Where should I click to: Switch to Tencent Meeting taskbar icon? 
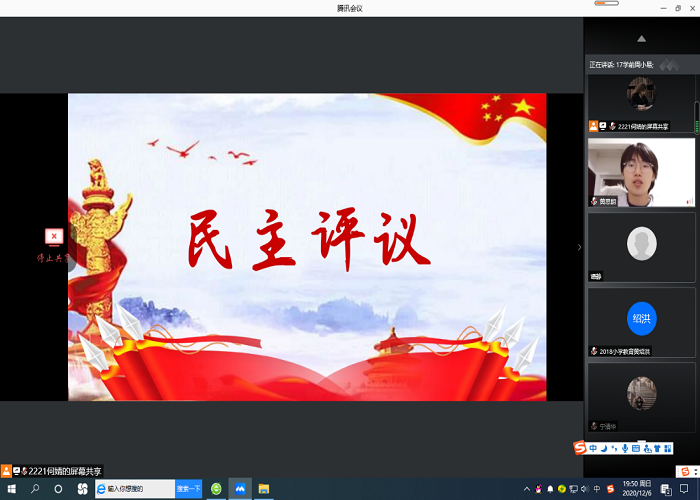[240, 489]
